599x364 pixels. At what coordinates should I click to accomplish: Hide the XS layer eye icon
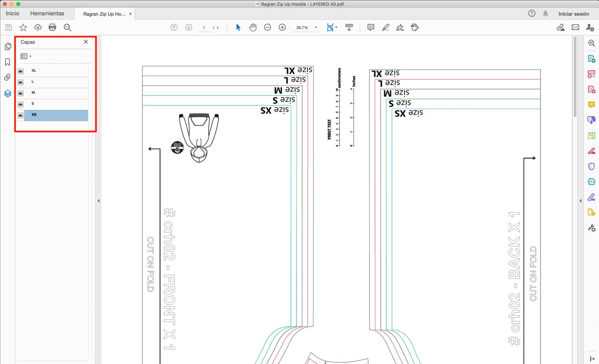pos(21,115)
